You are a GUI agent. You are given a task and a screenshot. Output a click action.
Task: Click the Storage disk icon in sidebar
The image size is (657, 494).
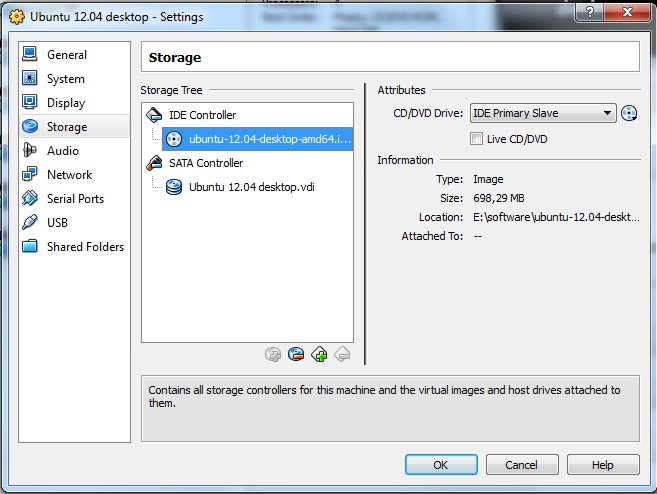(x=30, y=126)
